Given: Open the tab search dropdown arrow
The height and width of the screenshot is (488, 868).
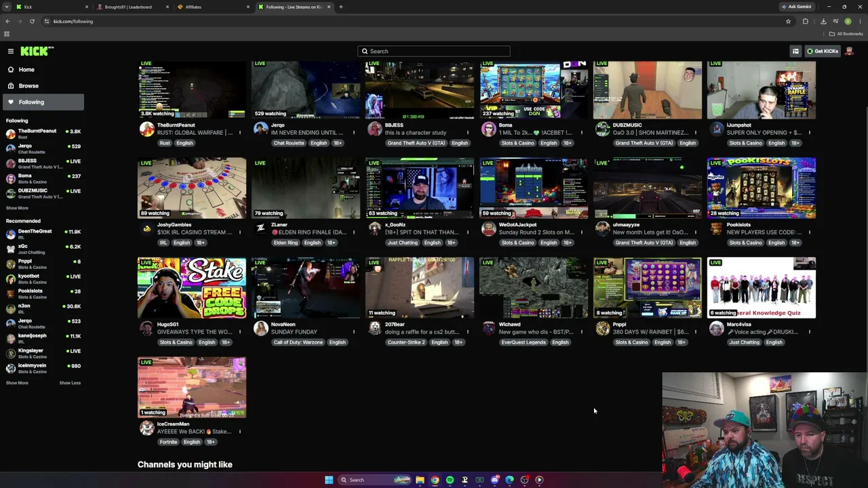Looking at the screenshot, I should (7, 7).
